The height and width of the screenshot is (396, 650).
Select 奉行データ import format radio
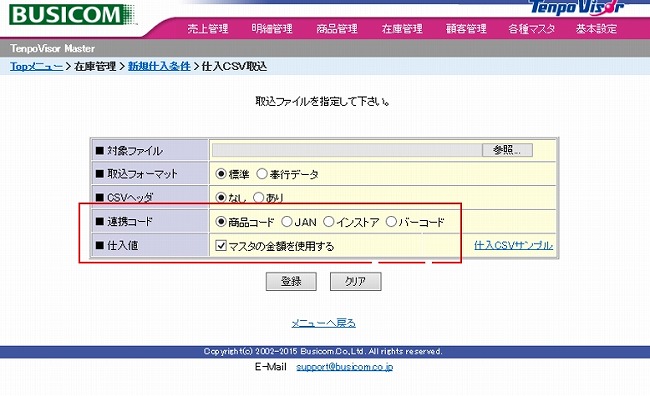(262, 174)
